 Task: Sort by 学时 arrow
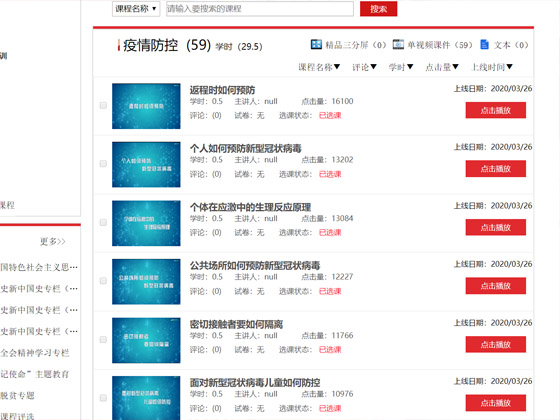coord(410,66)
